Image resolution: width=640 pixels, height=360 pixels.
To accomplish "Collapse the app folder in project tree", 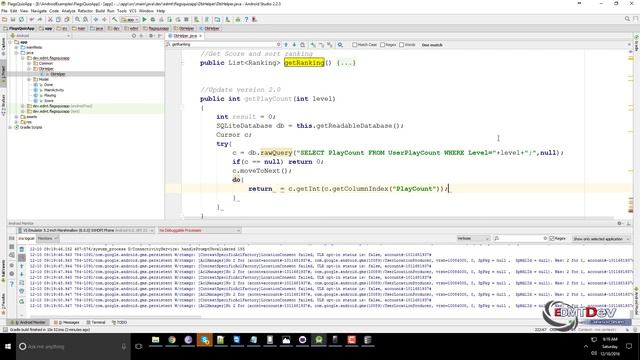I will point(10,42).
